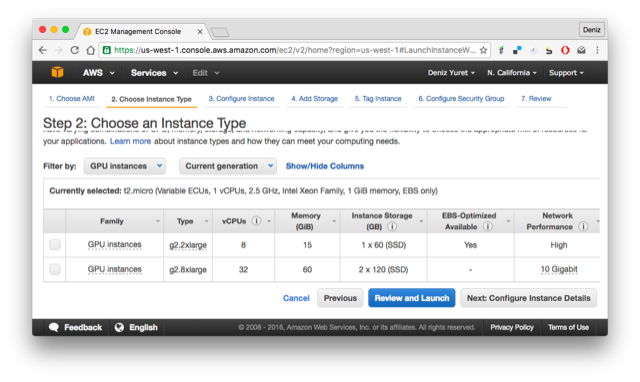
Task: Click the Opera extension icon in toolbar
Action: [565, 50]
